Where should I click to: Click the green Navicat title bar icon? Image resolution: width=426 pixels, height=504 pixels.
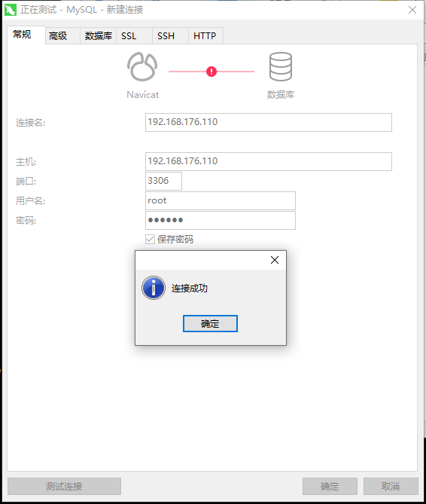coord(11,10)
